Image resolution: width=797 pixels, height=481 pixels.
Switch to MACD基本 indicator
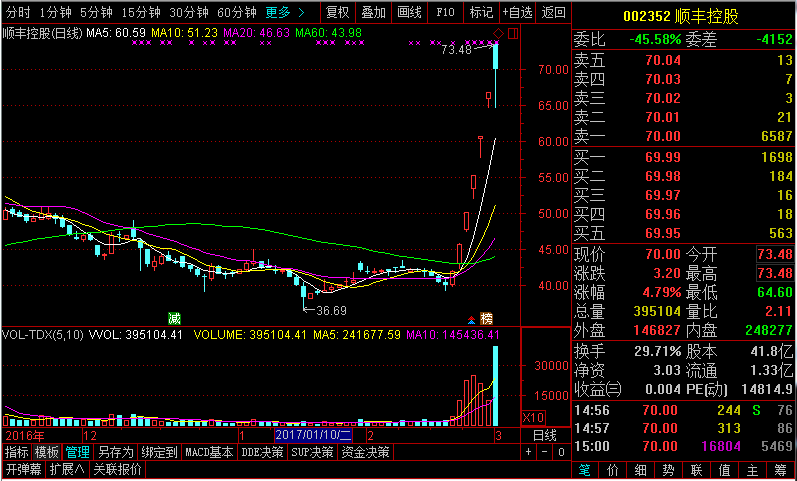click(209, 452)
